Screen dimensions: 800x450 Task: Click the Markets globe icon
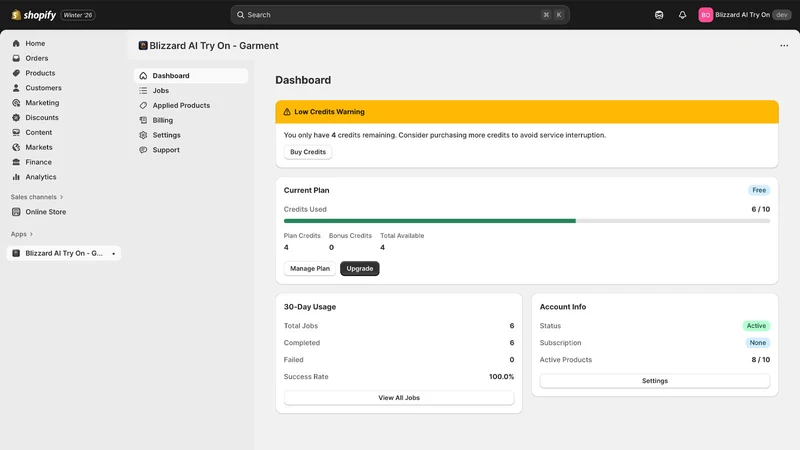point(16,147)
